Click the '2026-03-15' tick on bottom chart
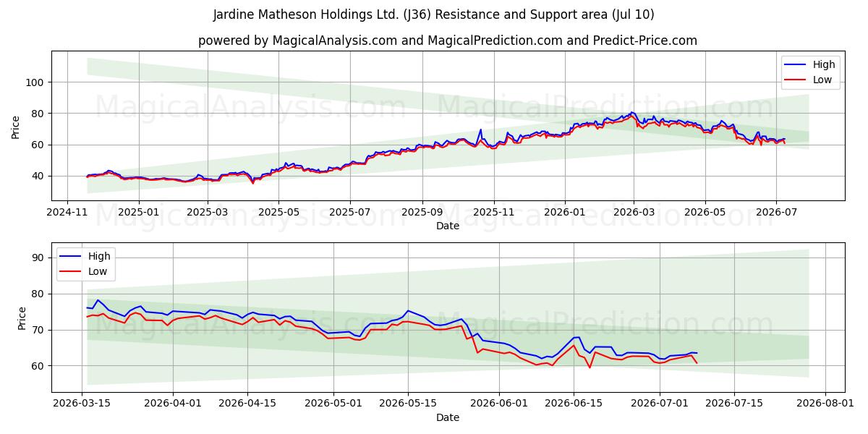Viewport: 868px width, 434px height. point(82,404)
